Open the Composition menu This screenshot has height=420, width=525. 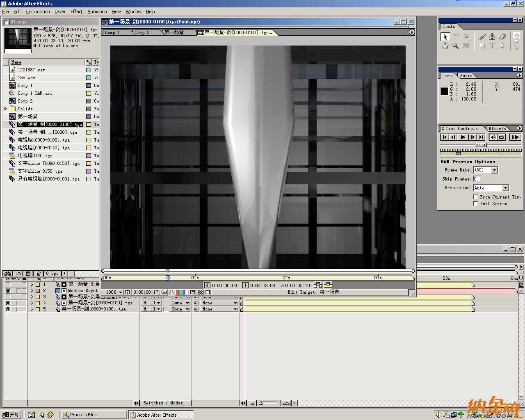point(38,11)
